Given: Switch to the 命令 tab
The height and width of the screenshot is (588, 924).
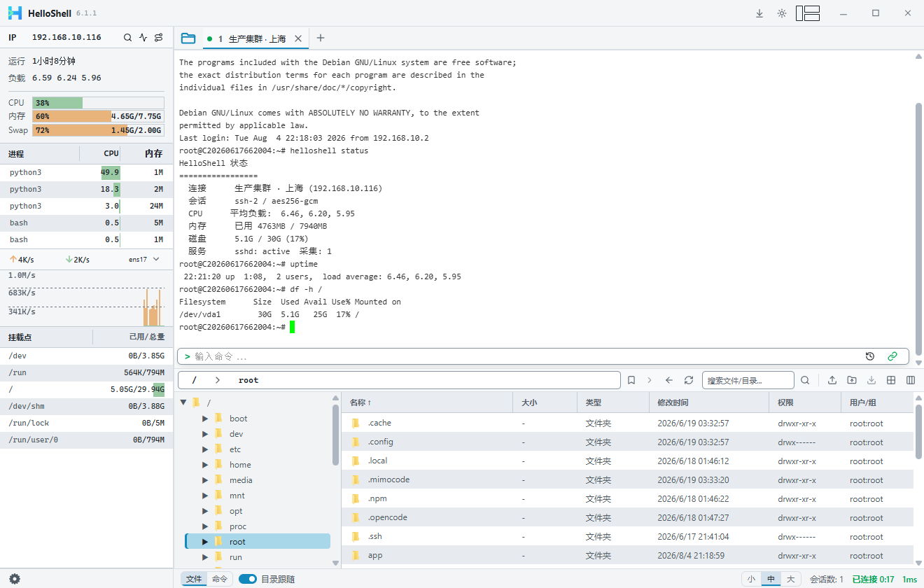Looking at the screenshot, I should coord(220,579).
